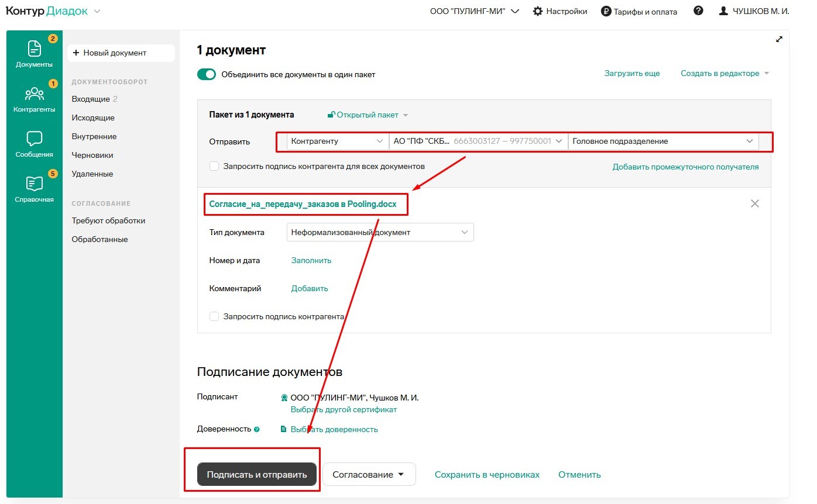This screenshot has height=504, width=817.
Task: Click the help question mark icon
Action: 698,11
